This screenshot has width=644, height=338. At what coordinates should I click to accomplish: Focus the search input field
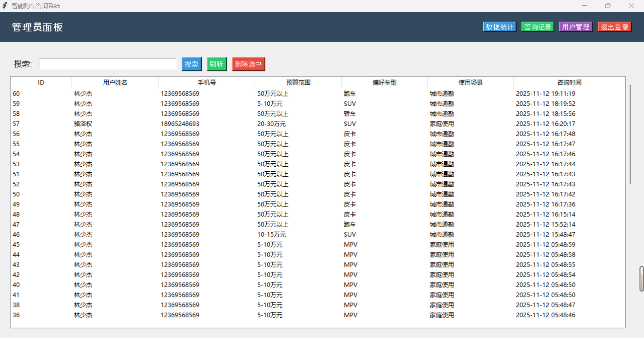tap(108, 64)
